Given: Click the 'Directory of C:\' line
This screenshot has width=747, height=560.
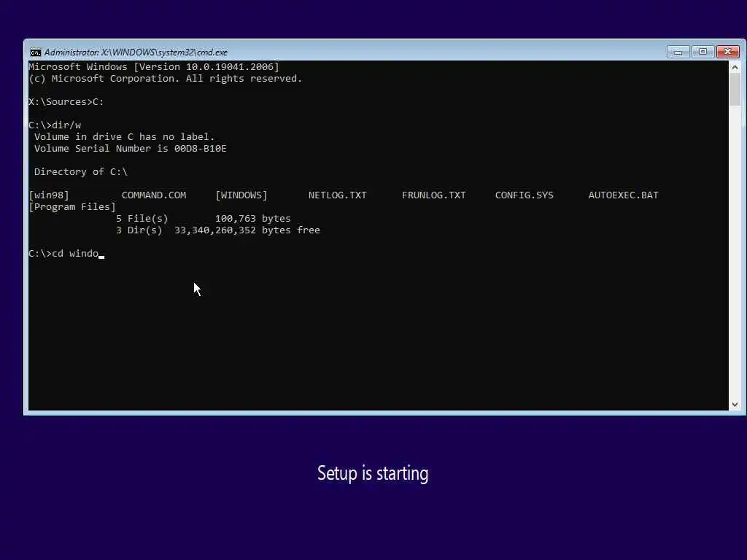Looking at the screenshot, I should click(x=80, y=172).
